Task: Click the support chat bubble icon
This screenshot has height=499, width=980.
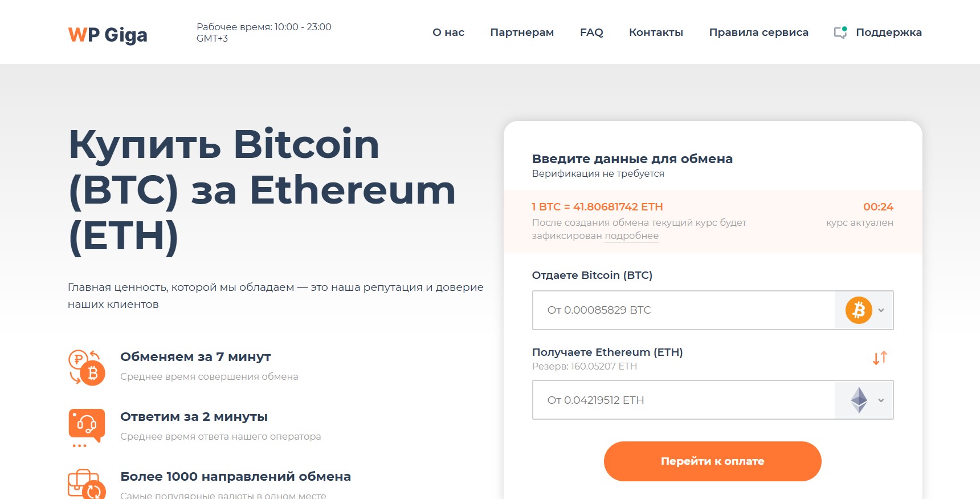Action: [840, 33]
